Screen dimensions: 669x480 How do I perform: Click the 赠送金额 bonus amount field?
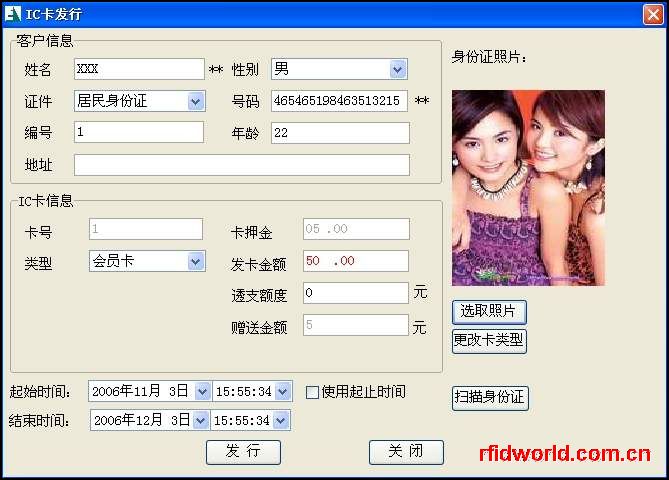click(x=356, y=325)
